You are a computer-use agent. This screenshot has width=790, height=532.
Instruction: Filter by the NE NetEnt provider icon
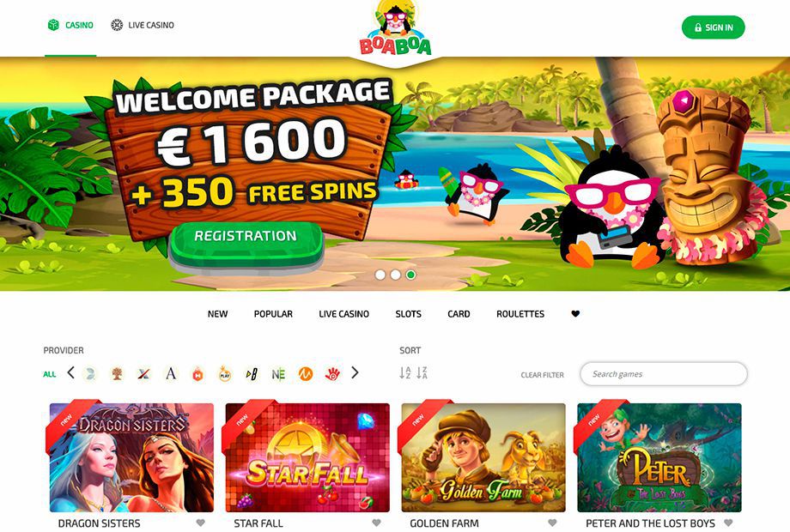278,374
